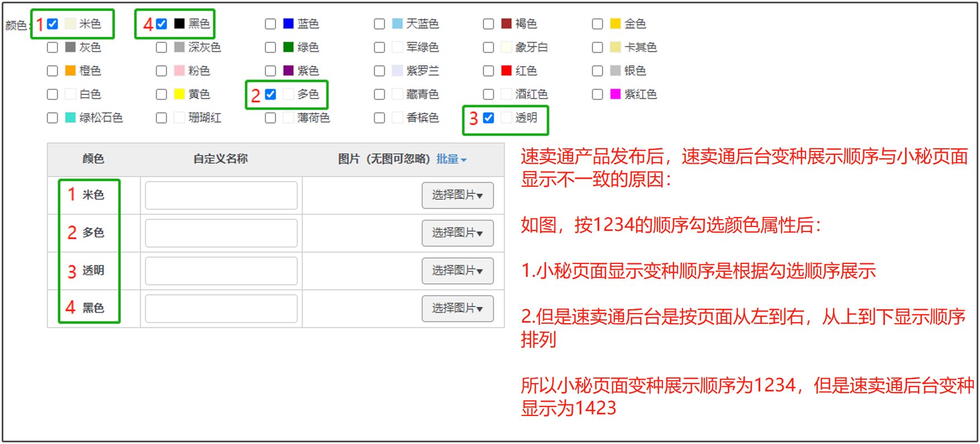Click the 自定义名称 column header
Screen dimensions: 980x444
[221, 159]
